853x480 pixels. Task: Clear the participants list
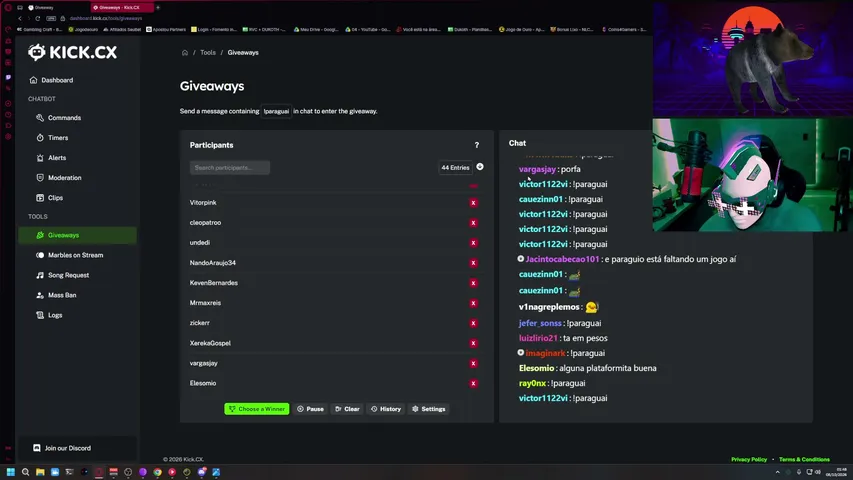point(348,409)
